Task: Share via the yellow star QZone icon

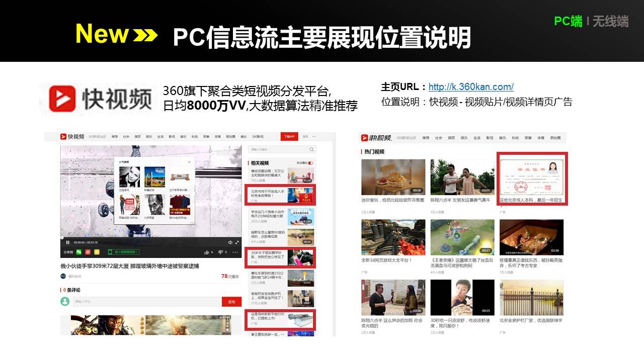Action: pos(97,252)
